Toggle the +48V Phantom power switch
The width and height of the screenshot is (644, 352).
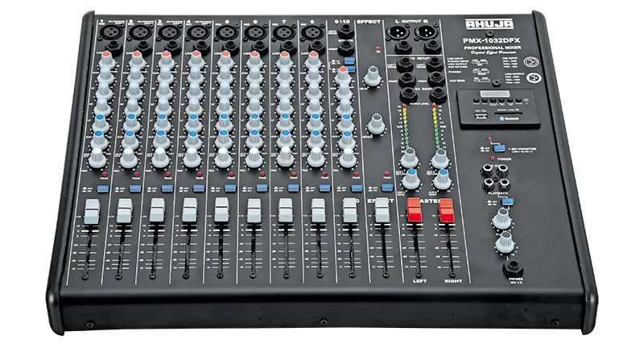[x=499, y=148]
